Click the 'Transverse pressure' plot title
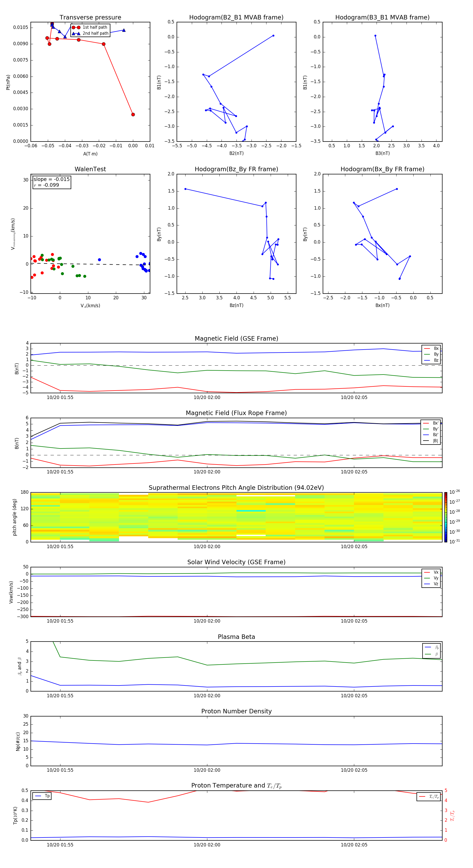 90,18
